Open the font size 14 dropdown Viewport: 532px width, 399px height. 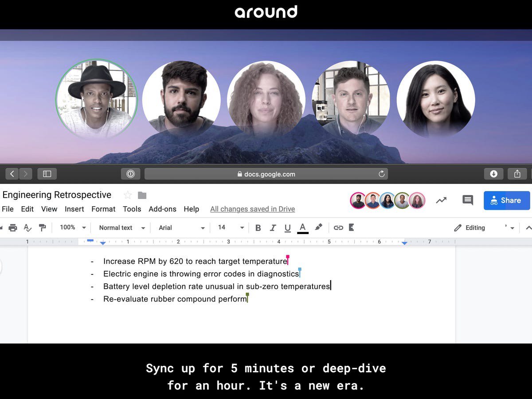[x=231, y=227]
